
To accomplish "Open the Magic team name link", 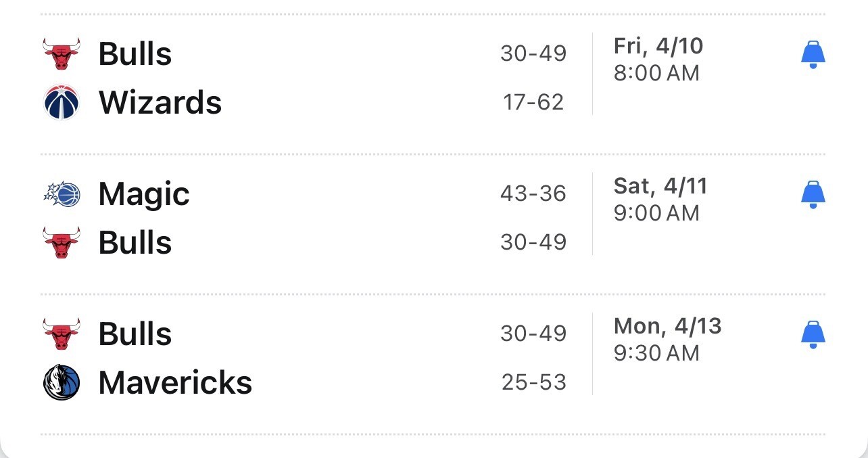I will pyautogui.click(x=144, y=195).
